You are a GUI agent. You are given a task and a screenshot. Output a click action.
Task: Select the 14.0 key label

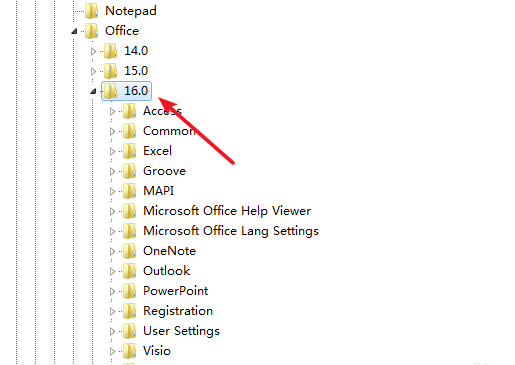tap(136, 51)
